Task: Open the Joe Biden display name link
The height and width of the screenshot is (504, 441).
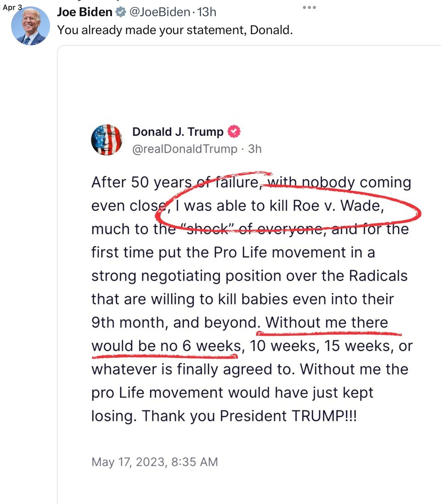Action: [x=85, y=13]
